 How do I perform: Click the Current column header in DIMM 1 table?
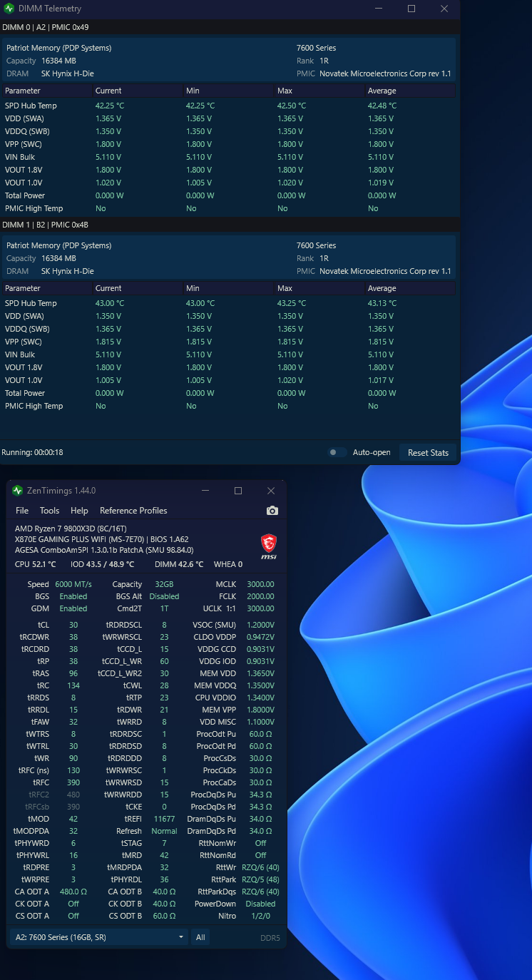pyautogui.click(x=138, y=288)
